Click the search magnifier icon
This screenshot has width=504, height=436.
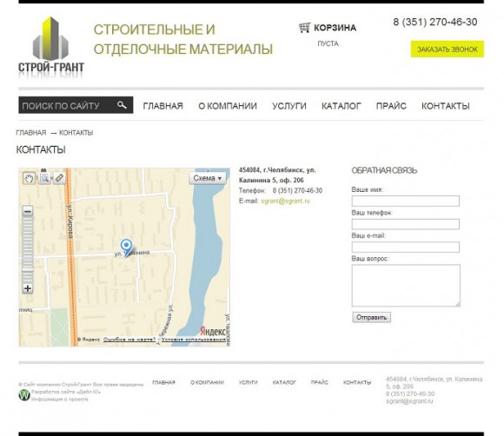pyautogui.click(x=122, y=105)
